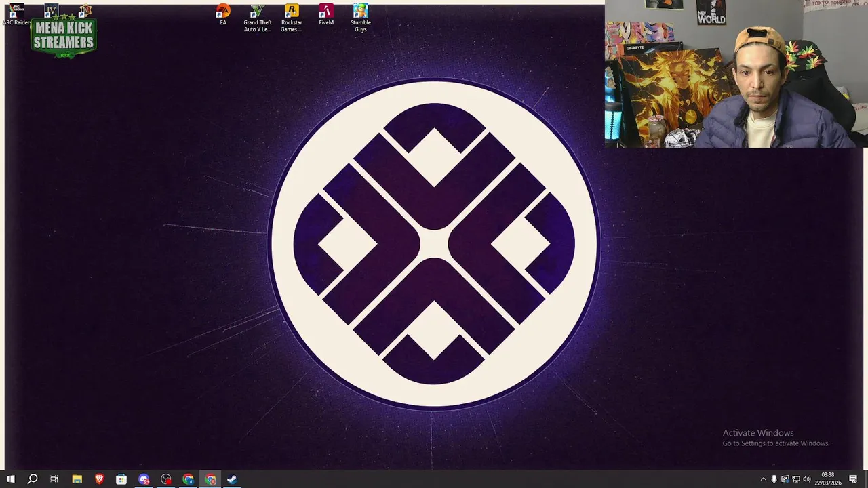
Task: Open the clock showing 03:38
Action: point(828,479)
